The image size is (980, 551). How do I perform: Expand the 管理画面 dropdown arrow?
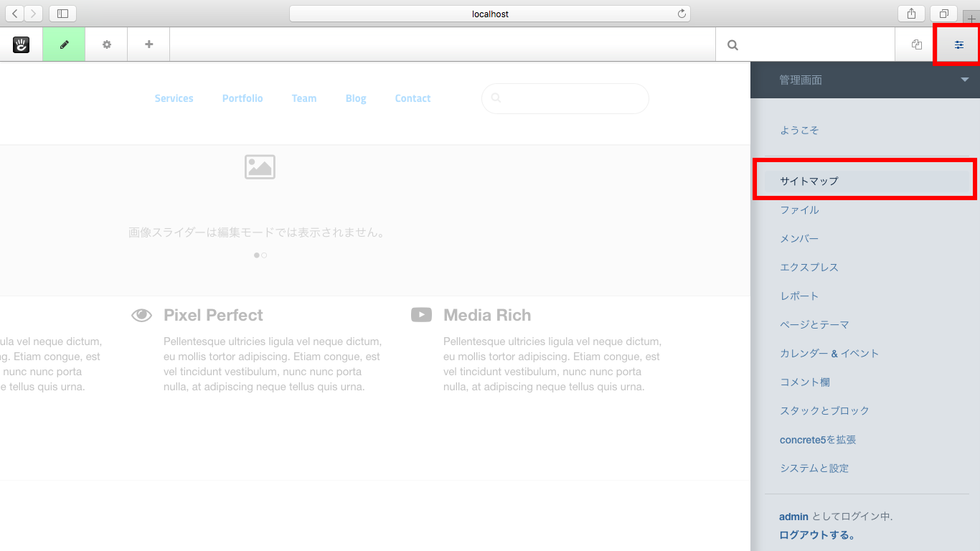965,80
